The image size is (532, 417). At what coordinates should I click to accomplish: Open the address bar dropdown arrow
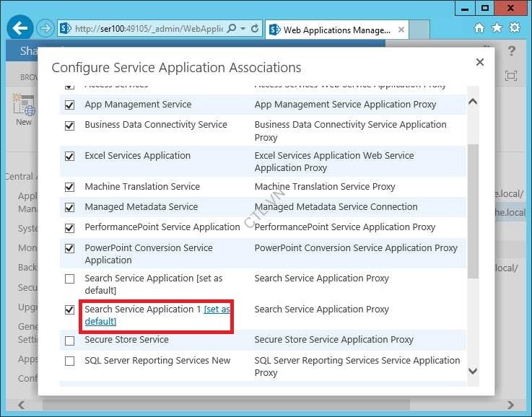coord(243,29)
